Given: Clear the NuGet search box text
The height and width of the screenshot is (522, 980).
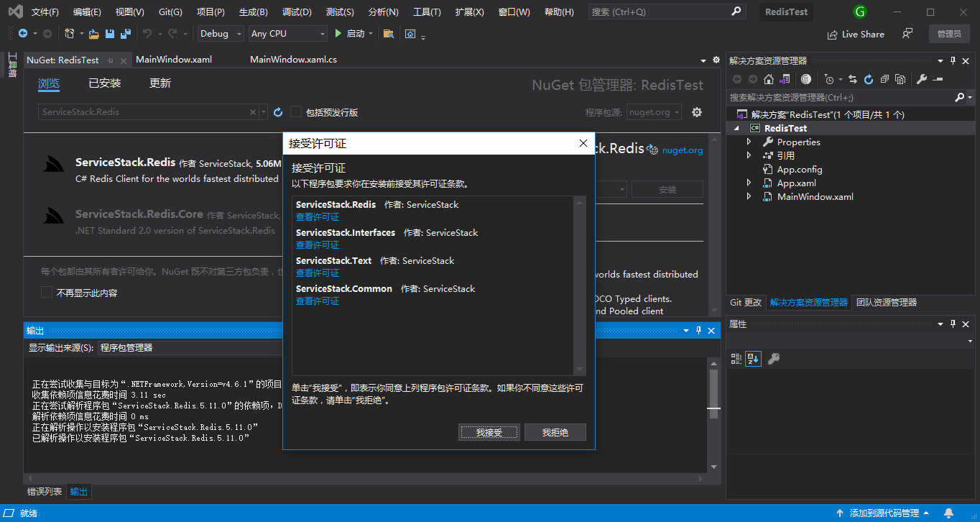Looking at the screenshot, I should 253,112.
